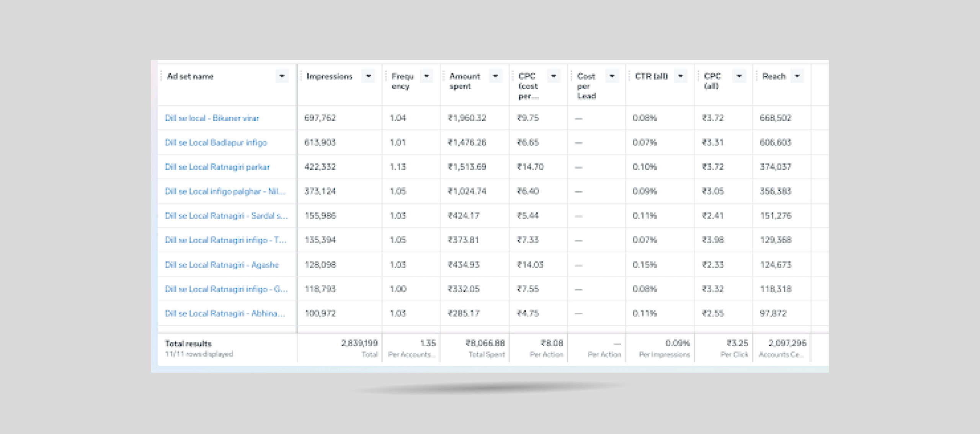Open the Impressions column dropdown arrow
The height and width of the screenshot is (434, 980).
368,76
